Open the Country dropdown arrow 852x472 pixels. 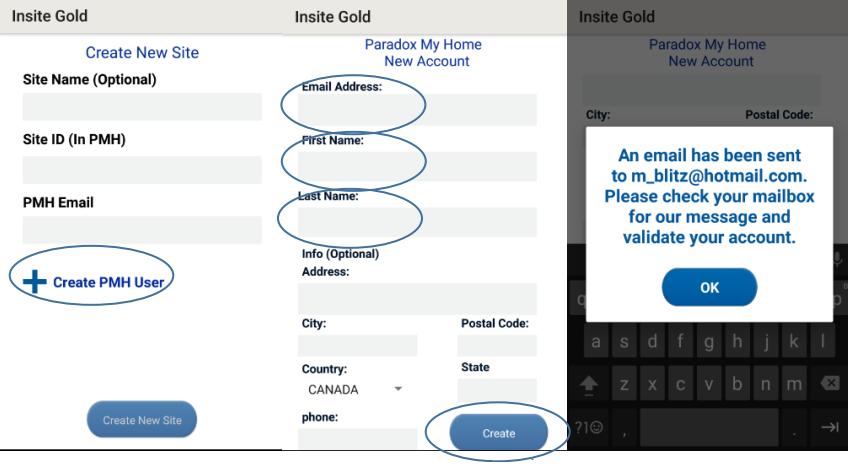pyautogui.click(x=398, y=389)
